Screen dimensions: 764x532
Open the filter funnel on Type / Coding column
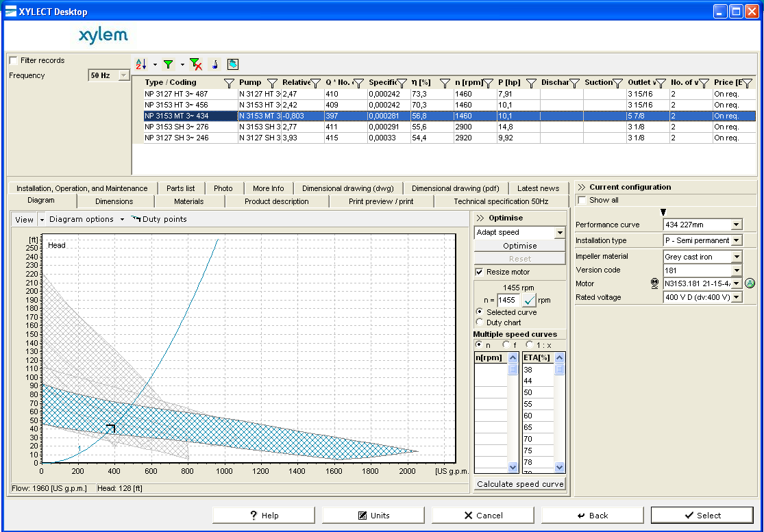pyautogui.click(x=229, y=84)
